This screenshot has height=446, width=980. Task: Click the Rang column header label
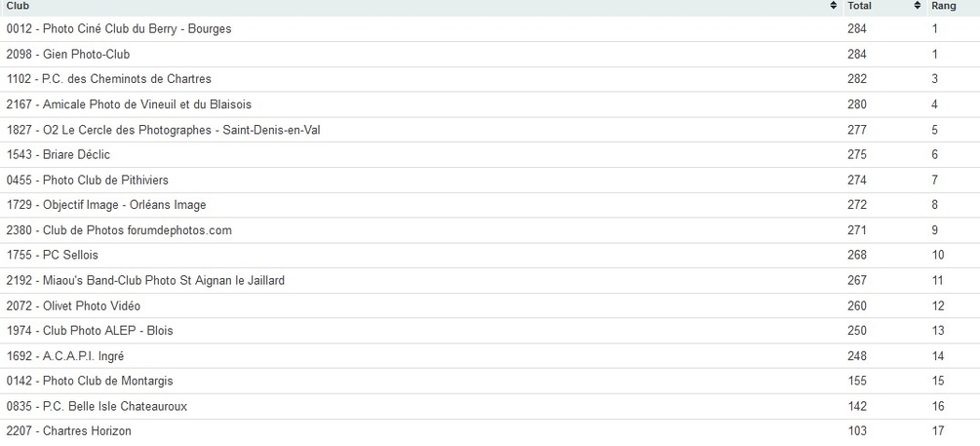[x=943, y=6]
